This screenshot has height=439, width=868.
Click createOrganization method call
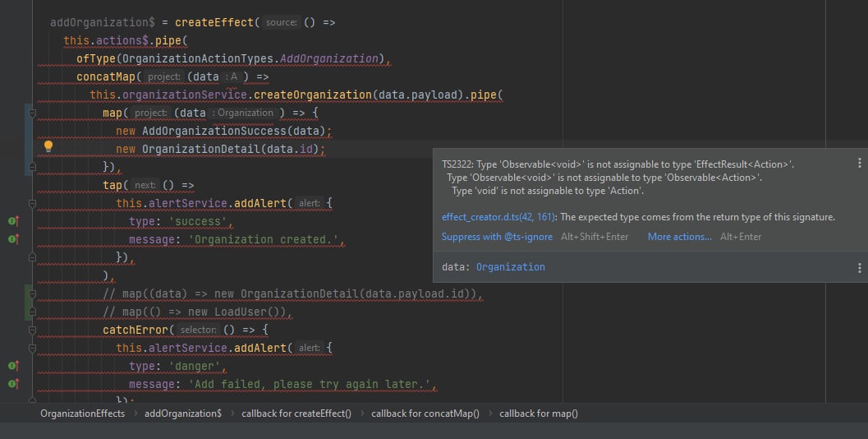pos(312,95)
